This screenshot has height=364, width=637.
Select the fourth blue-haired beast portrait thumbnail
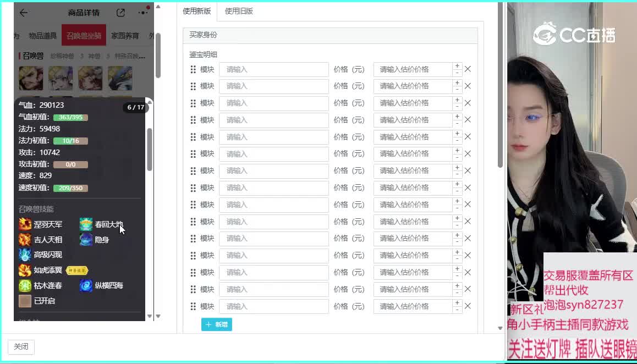120,78
